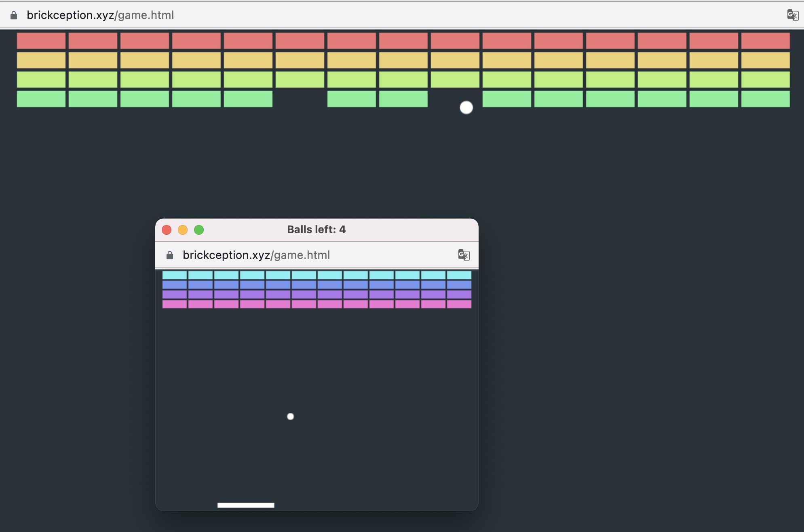Click the white paddle in inner game
This screenshot has height=532, width=804.
tap(246, 505)
